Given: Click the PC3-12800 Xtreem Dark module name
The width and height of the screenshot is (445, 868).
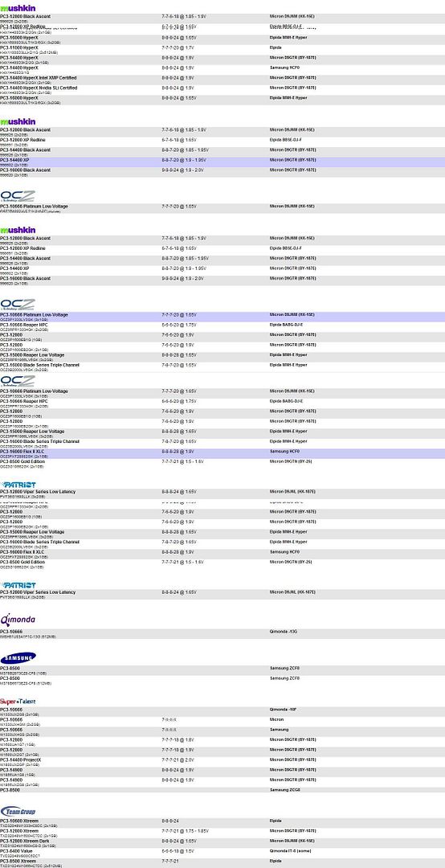Looking at the screenshot, I should pos(25,841).
